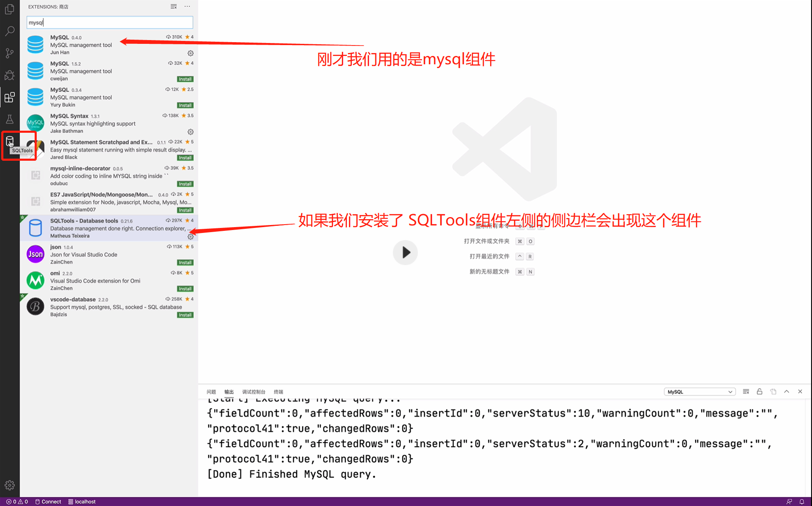
Task: Close the bottom output panel
Action: click(x=800, y=392)
